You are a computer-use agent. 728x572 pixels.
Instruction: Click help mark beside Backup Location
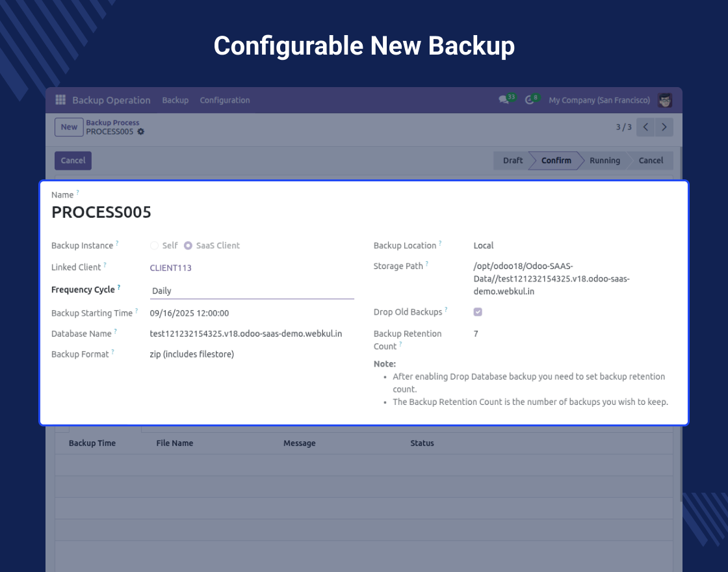[440, 243]
